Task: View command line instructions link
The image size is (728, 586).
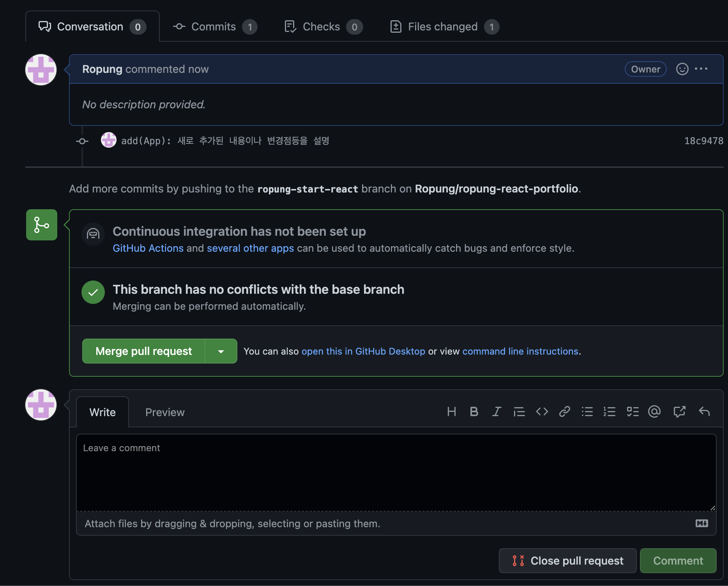Action: pyautogui.click(x=520, y=351)
